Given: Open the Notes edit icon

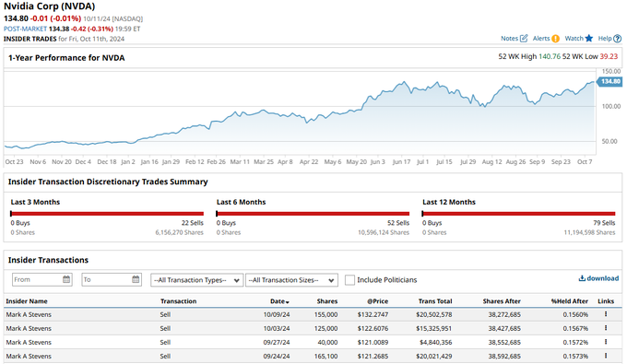Looking at the screenshot, I should pos(524,39).
